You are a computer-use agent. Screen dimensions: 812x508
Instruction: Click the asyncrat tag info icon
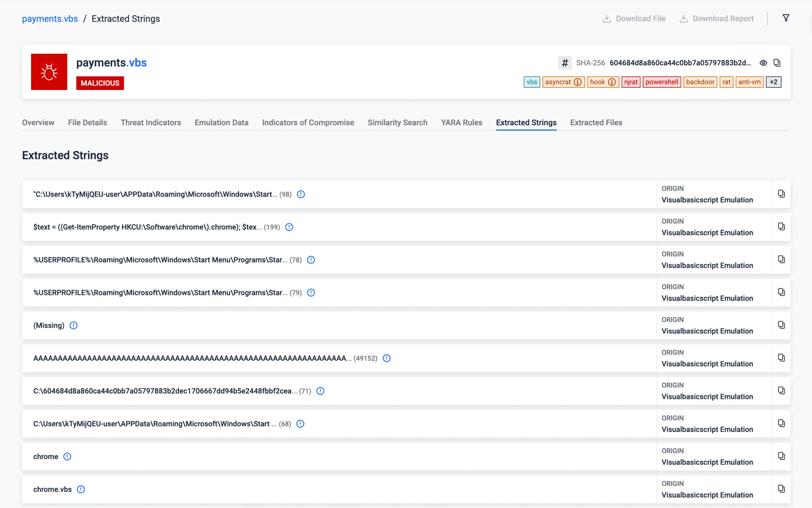click(x=578, y=82)
